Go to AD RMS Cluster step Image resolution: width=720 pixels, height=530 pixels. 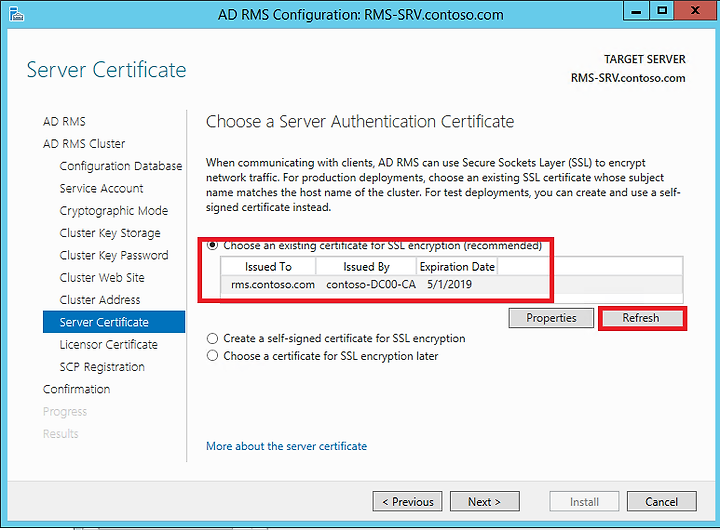tap(84, 144)
